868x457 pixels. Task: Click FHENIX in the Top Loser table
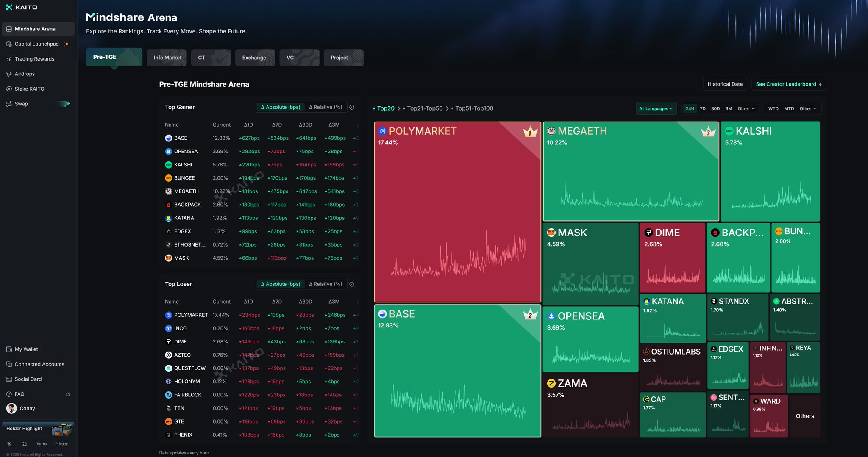coord(183,435)
